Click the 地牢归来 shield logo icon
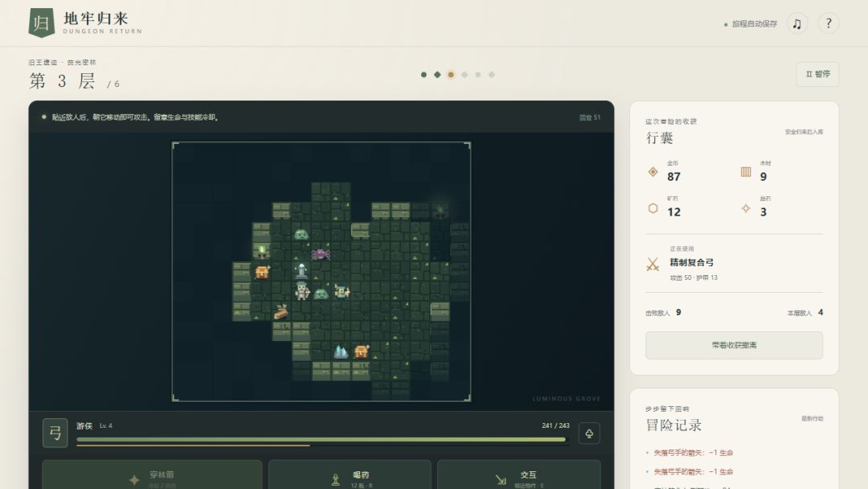The image size is (868, 489). tap(42, 23)
